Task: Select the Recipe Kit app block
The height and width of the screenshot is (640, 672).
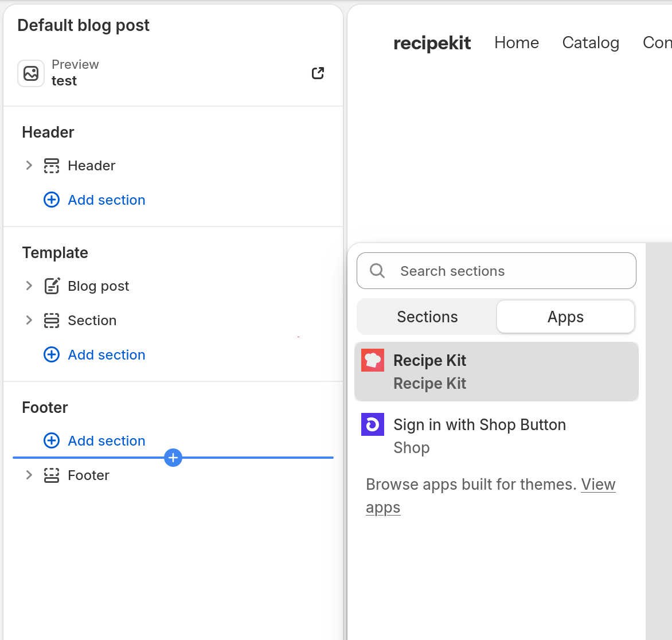Action: 497,372
